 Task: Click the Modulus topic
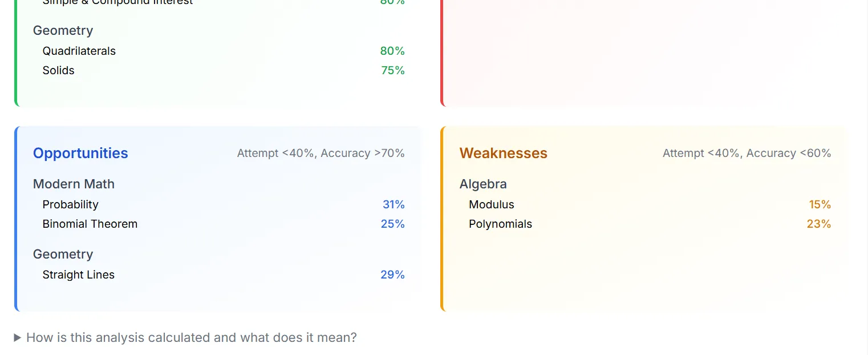pos(492,204)
